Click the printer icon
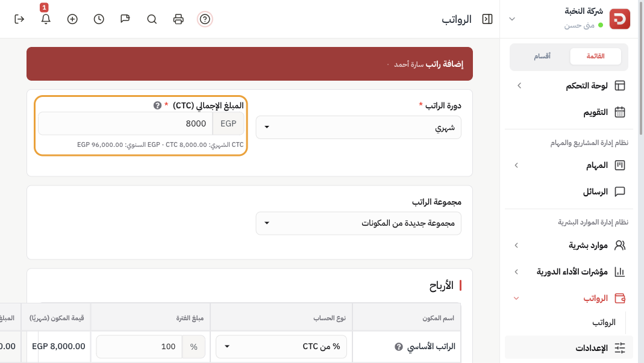The height and width of the screenshot is (363, 644). tap(178, 19)
